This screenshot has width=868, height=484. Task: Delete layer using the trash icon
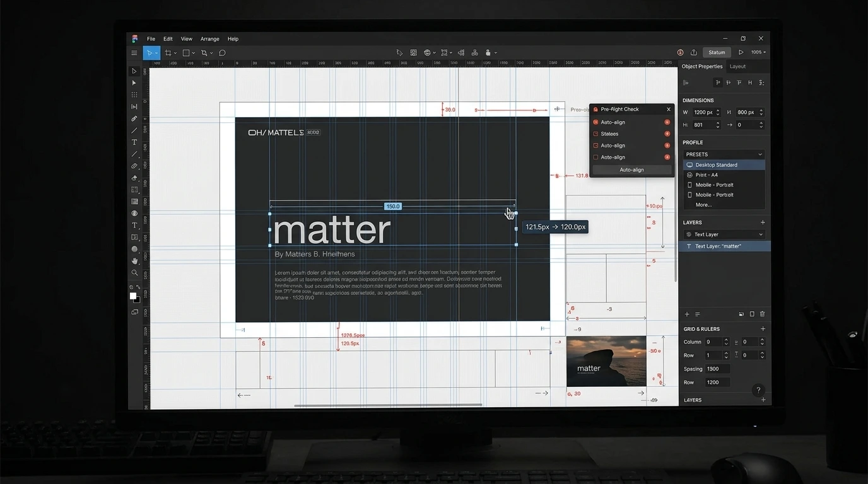point(762,314)
